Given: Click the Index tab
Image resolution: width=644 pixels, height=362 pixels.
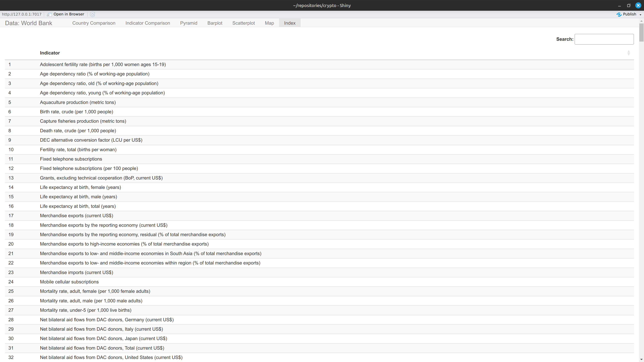Looking at the screenshot, I should tap(290, 23).
